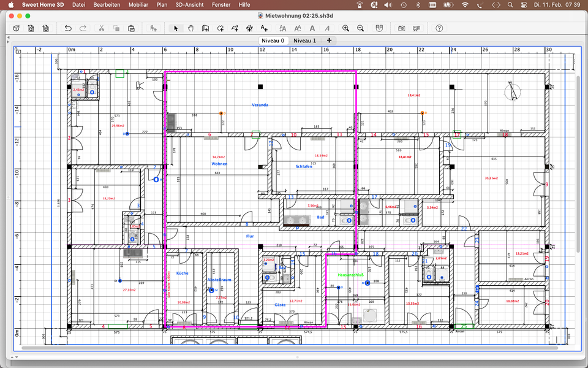588x368 pixels.
Task: Open the Bearbeiten menu
Action: (107, 5)
